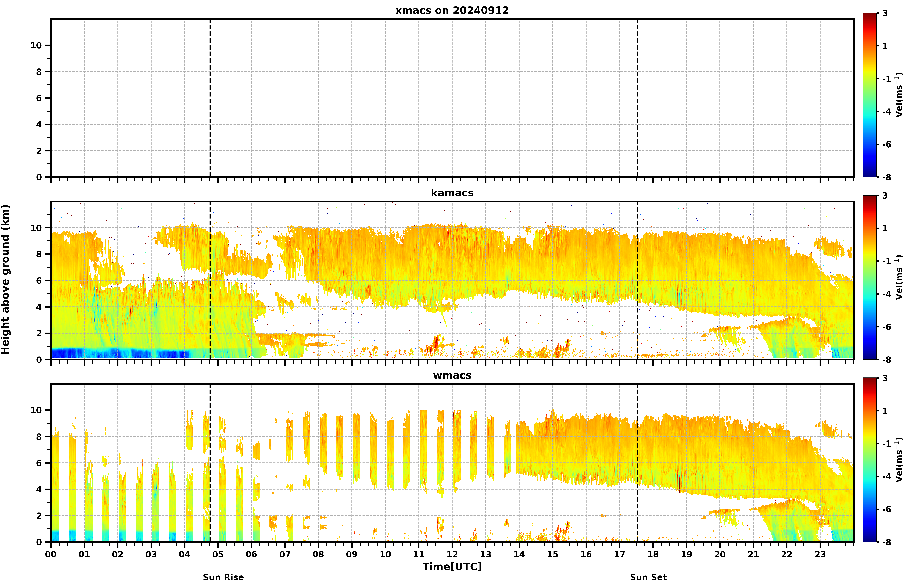Click the '23' hour tick label on time axis
This screenshot has height=588, width=910.
820,554
